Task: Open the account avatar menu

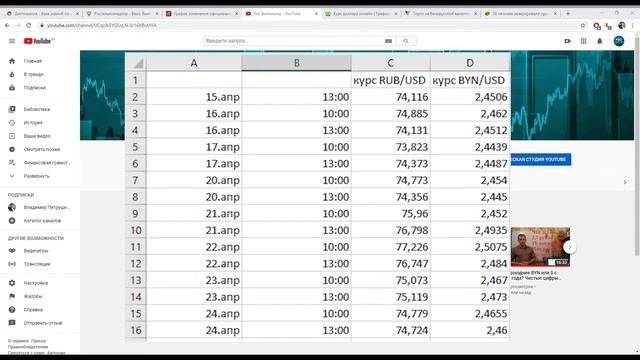Action: [619, 41]
